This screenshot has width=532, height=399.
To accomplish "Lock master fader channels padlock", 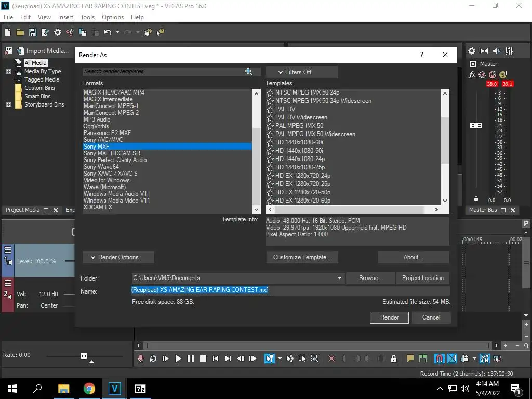I will (x=476, y=199).
